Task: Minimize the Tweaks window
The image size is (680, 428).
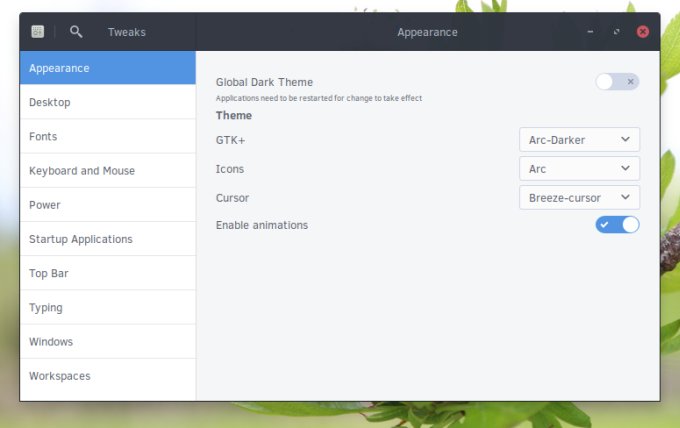Action: click(x=590, y=32)
